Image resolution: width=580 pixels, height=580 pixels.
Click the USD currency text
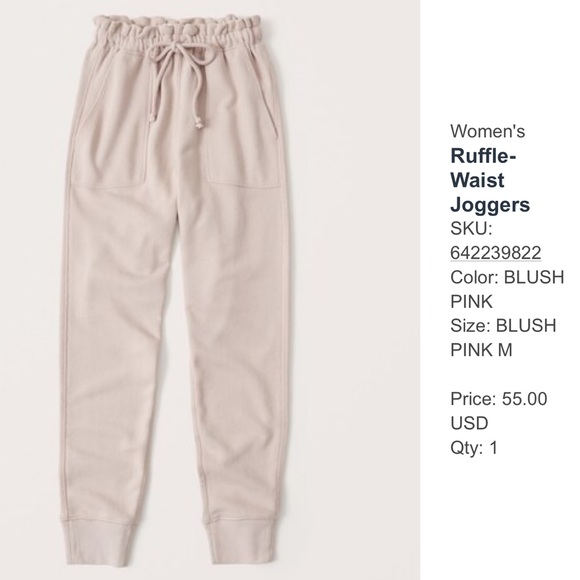click(x=469, y=423)
